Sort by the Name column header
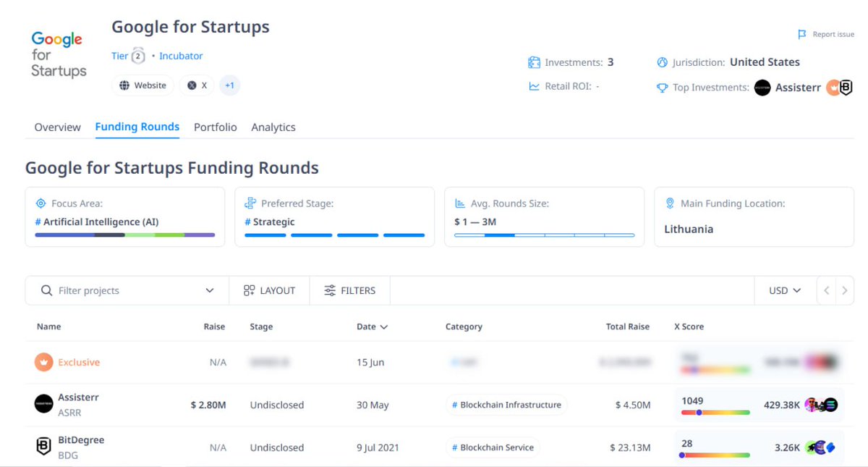The height and width of the screenshot is (467, 868). (48, 327)
